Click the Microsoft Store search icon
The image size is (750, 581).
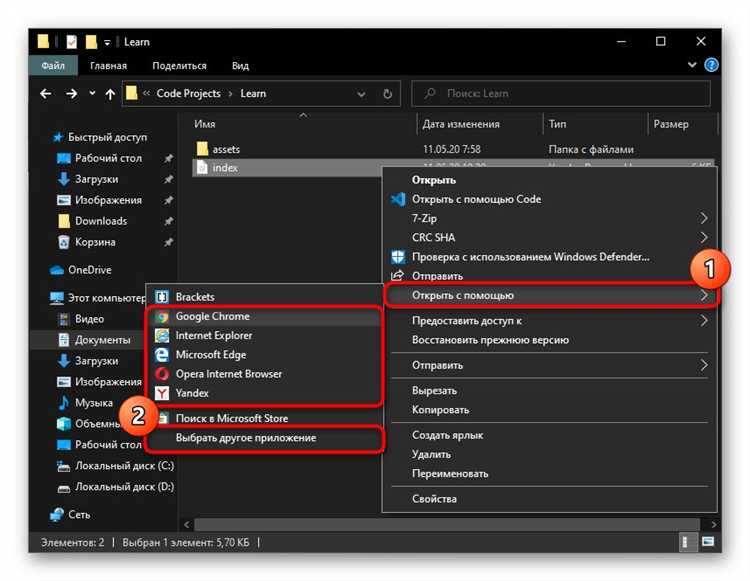[x=162, y=418]
